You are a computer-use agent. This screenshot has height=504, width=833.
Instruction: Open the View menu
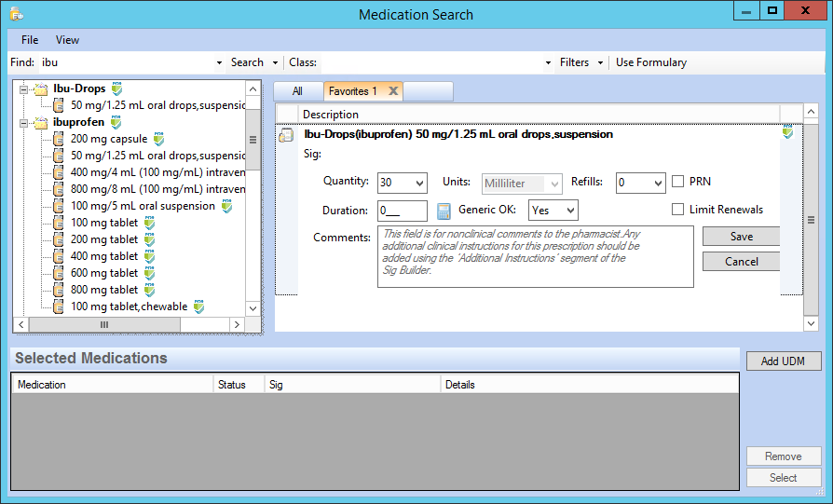[x=67, y=40]
